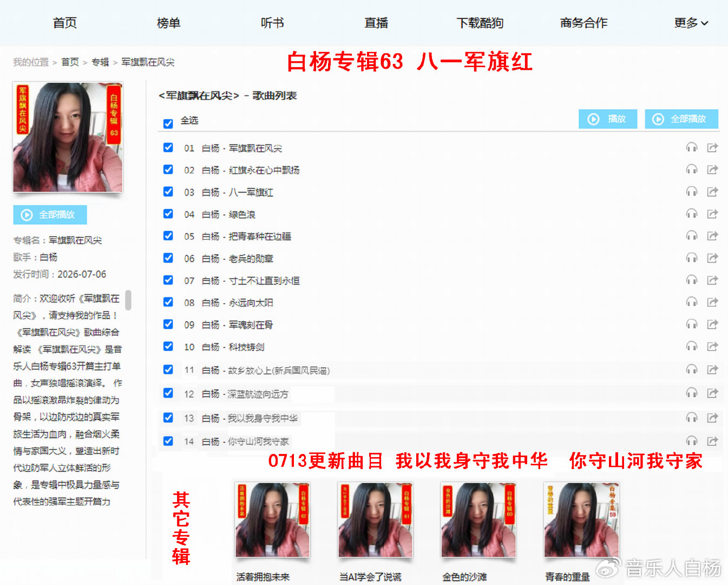Click headphone icon for 科技铸剑
The image size is (728, 585).
click(x=692, y=346)
